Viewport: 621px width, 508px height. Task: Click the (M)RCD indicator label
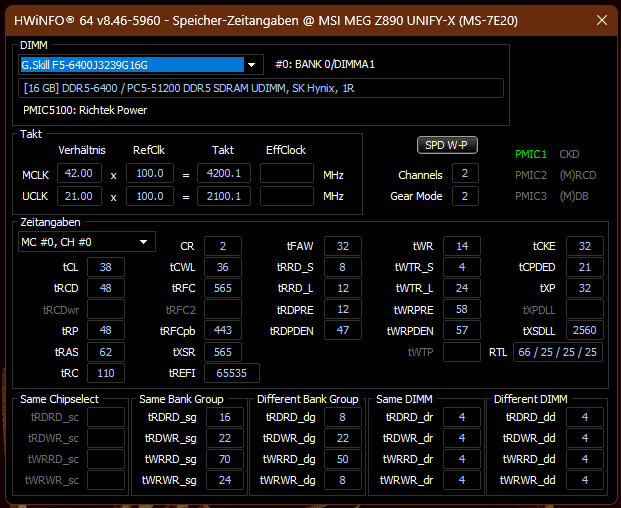(x=578, y=175)
